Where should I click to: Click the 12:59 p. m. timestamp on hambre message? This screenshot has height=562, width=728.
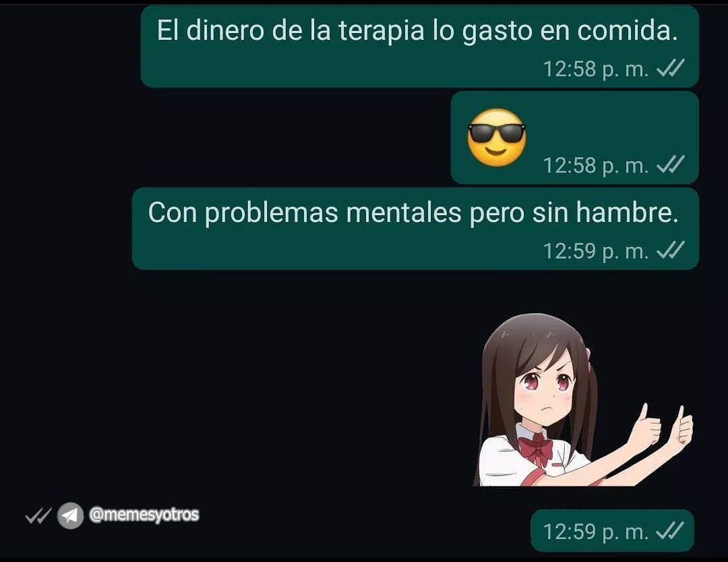pos(596,251)
